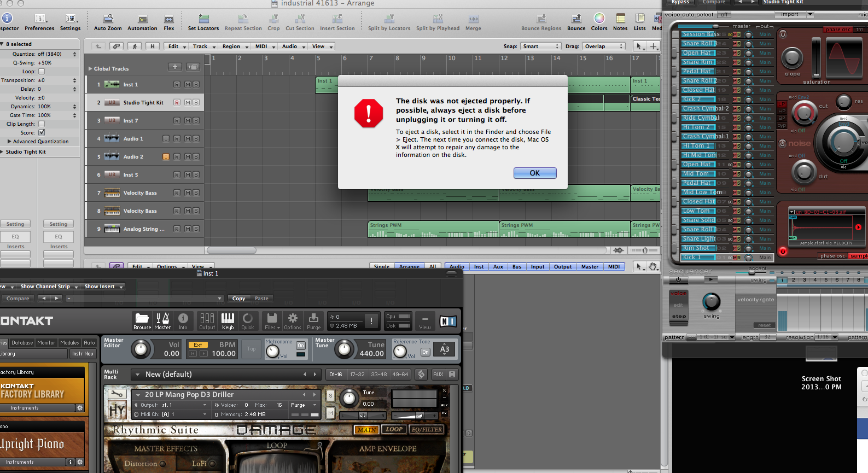Click Kontakt Master icon
This screenshot has width=868, height=473.
[x=162, y=321]
